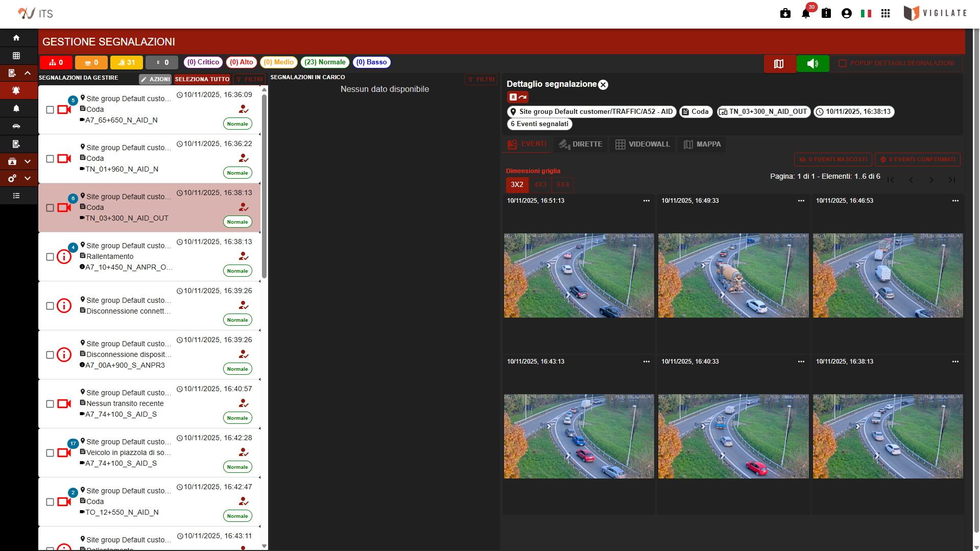The image size is (980, 551).
Task: Switch to the Eventi tab
Action: [527, 144]
